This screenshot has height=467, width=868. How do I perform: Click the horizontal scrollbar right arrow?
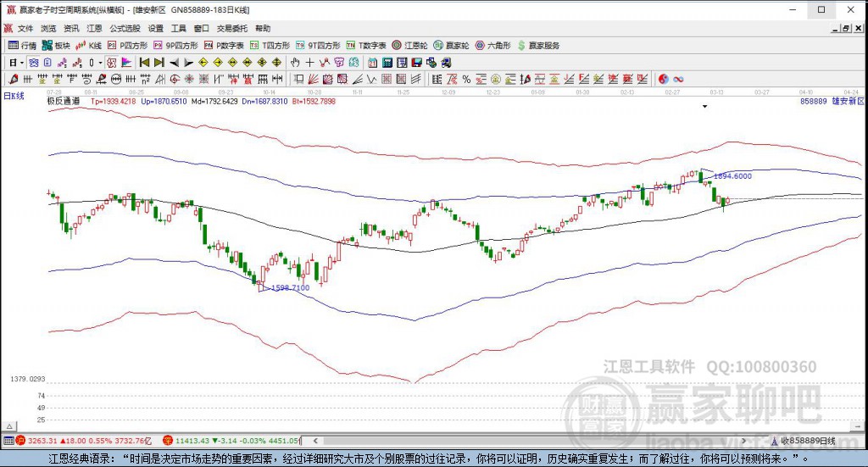click(x=743, y=441)
